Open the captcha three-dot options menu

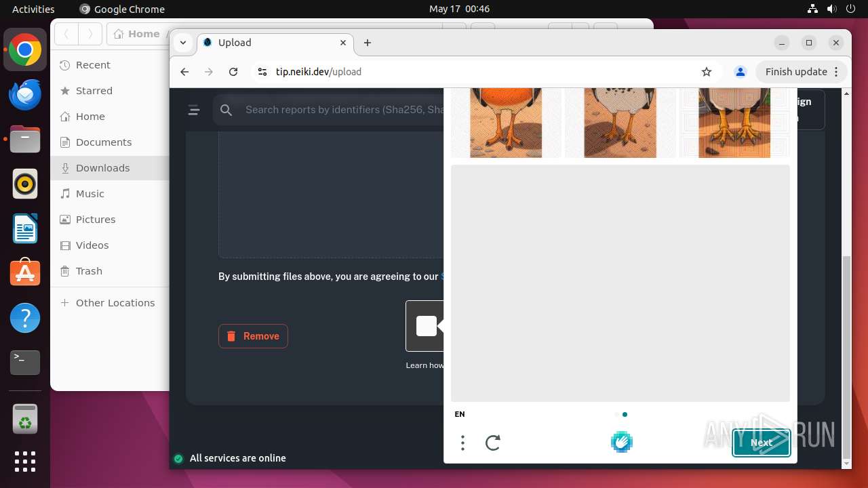pos(462,443)
